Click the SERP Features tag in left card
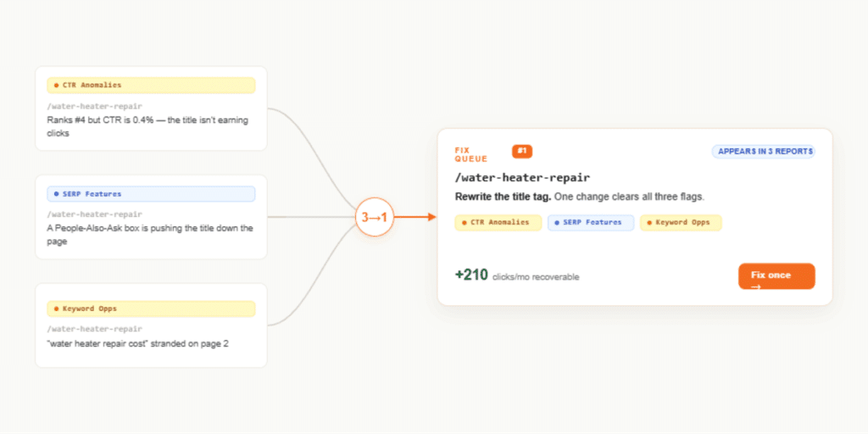This screenshot has width=868, height=434. tap(151, 194)
